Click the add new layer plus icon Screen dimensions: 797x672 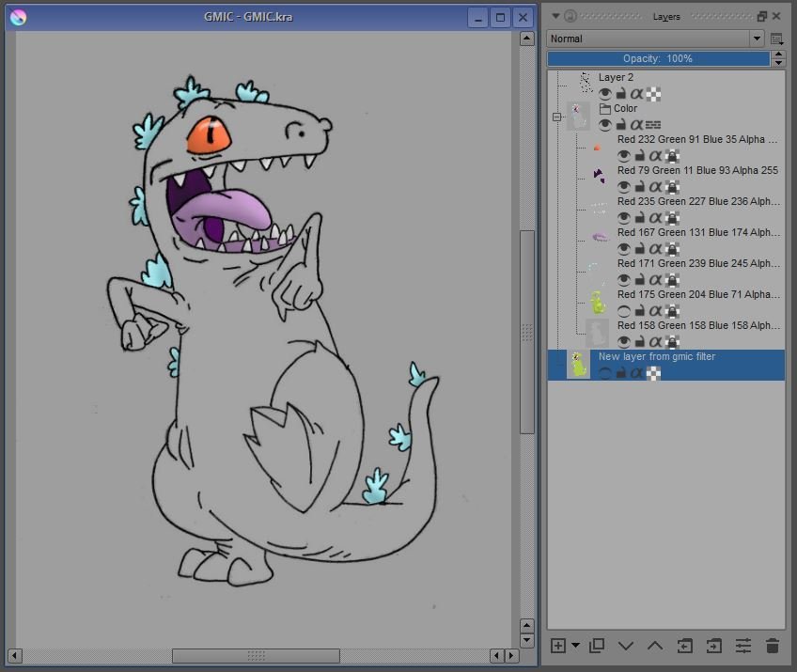pyautogui.click(x=558, y=646)
